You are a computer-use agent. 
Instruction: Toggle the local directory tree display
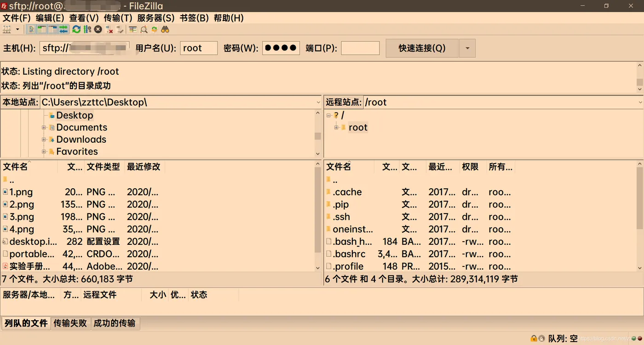42,29
